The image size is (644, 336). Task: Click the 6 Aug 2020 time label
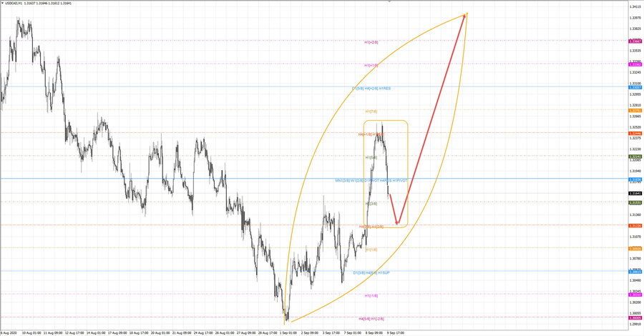tap(9, 332)
